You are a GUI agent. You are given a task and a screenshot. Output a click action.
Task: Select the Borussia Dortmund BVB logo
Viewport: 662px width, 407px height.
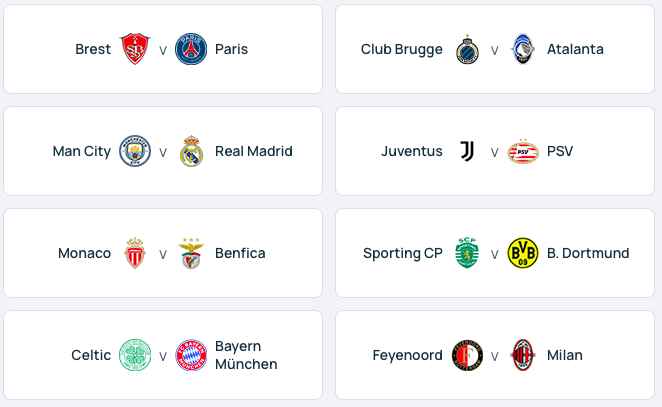tap(523, 253)
